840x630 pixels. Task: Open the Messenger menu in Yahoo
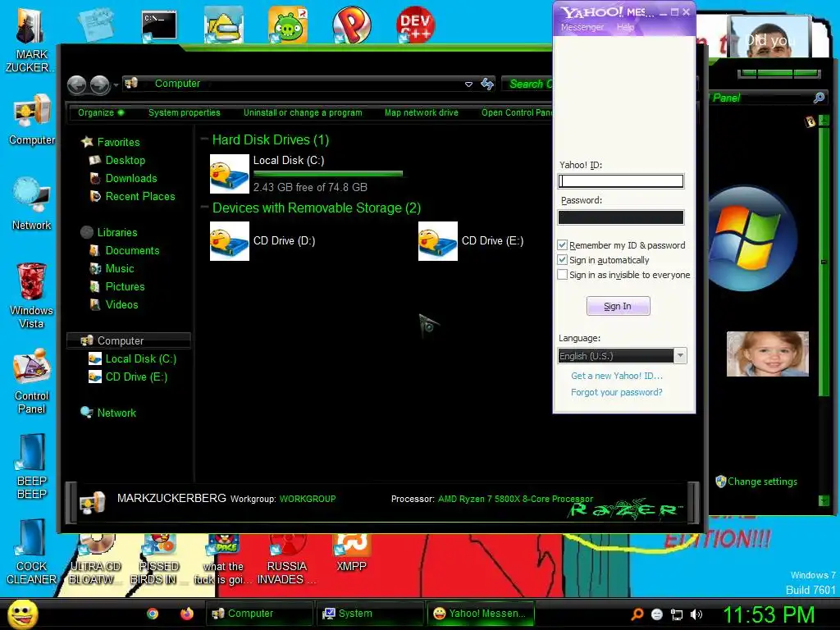[582, 27]
